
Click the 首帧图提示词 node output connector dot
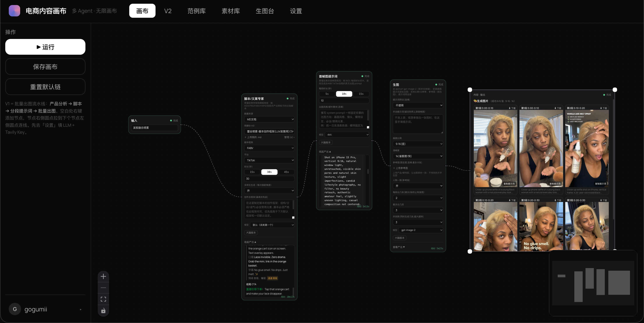click(x=372, y=141)
